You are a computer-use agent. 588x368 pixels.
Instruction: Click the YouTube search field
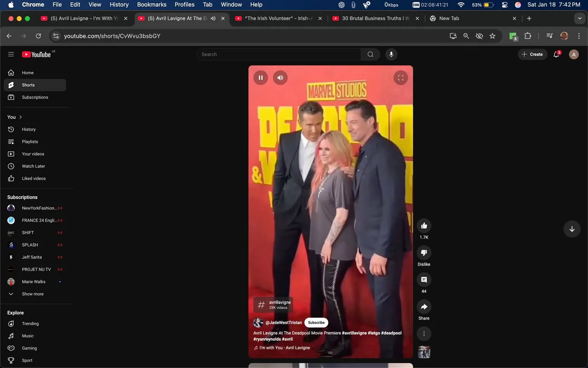(279, 54)
